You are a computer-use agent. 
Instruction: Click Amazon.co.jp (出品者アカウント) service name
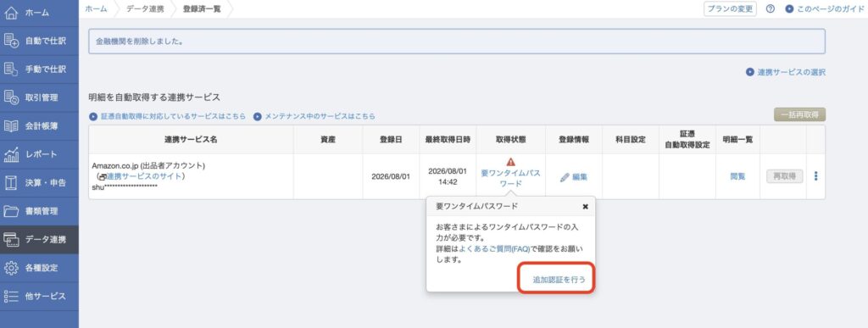[148, 166]
